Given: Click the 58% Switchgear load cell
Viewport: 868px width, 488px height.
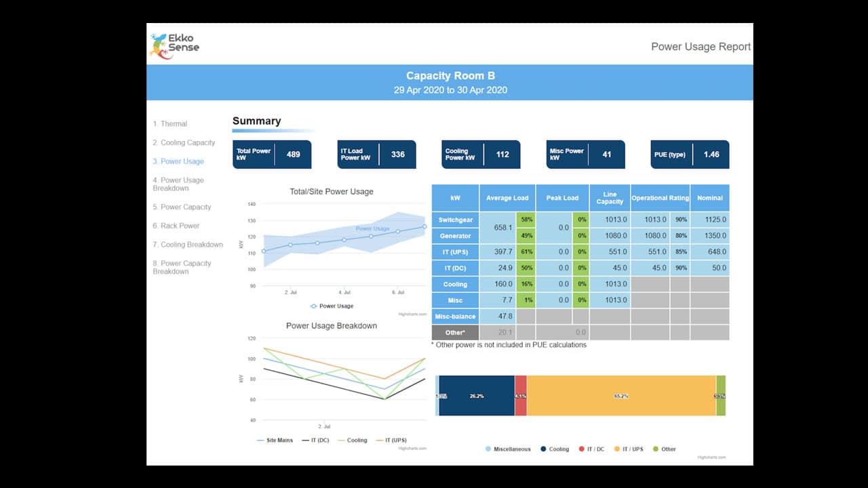Looking at the screenshot, I should tap(526, 220).
